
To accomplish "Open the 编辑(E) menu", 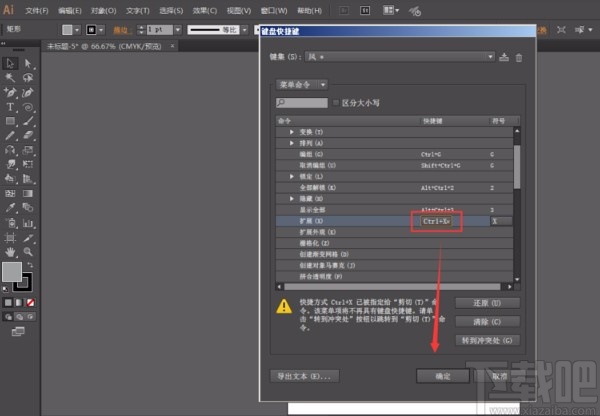I will 70,11.
